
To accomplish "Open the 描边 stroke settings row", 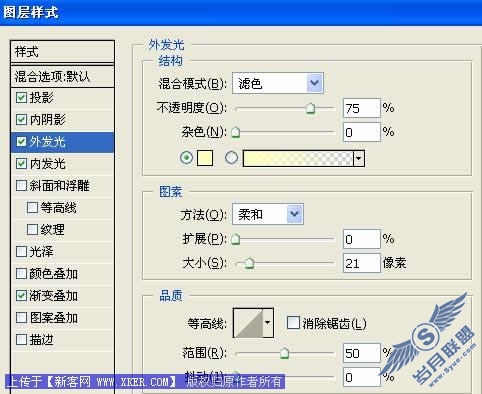I will pos(62,340).
